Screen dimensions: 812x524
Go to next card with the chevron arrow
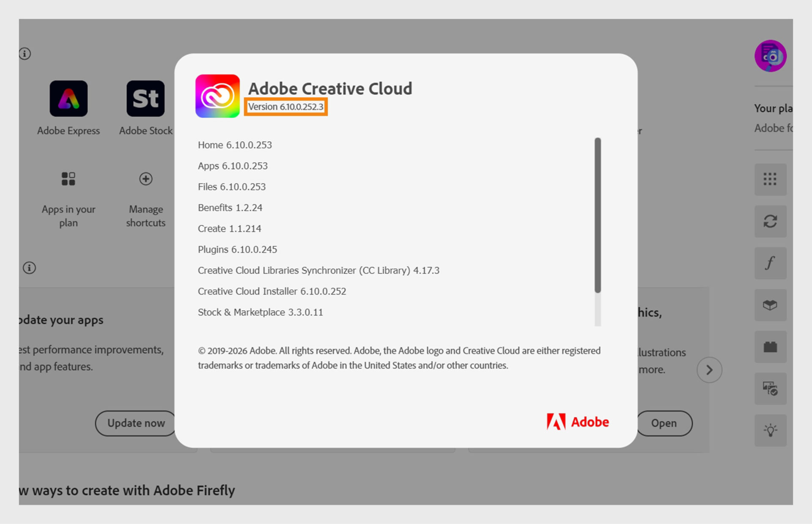coord(709,370)
